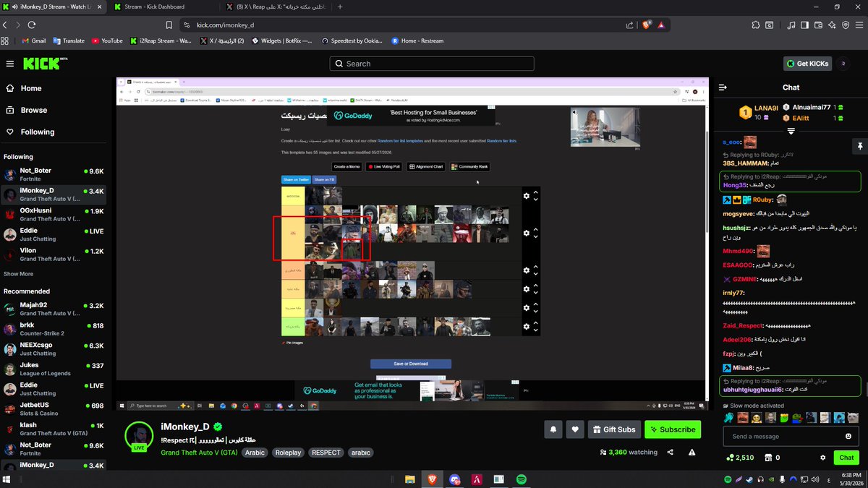The image size is (868, 488).
Task: Click the RESPECT stream tag
Action: click(326, 453)
